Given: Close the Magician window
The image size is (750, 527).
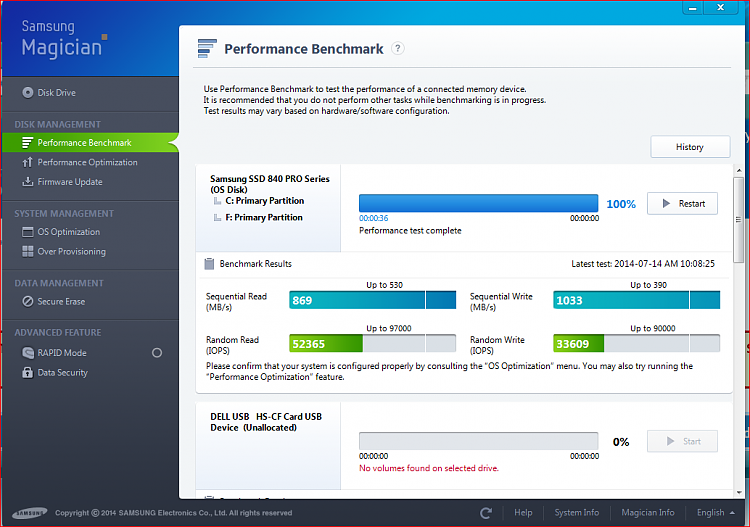Looking at the screenshot, I should [721, 8].
